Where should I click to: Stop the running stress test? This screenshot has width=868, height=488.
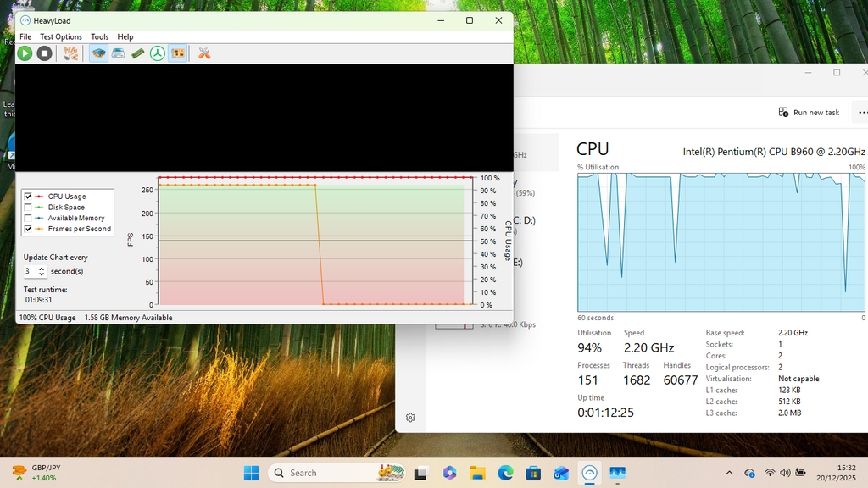[44, 53]
